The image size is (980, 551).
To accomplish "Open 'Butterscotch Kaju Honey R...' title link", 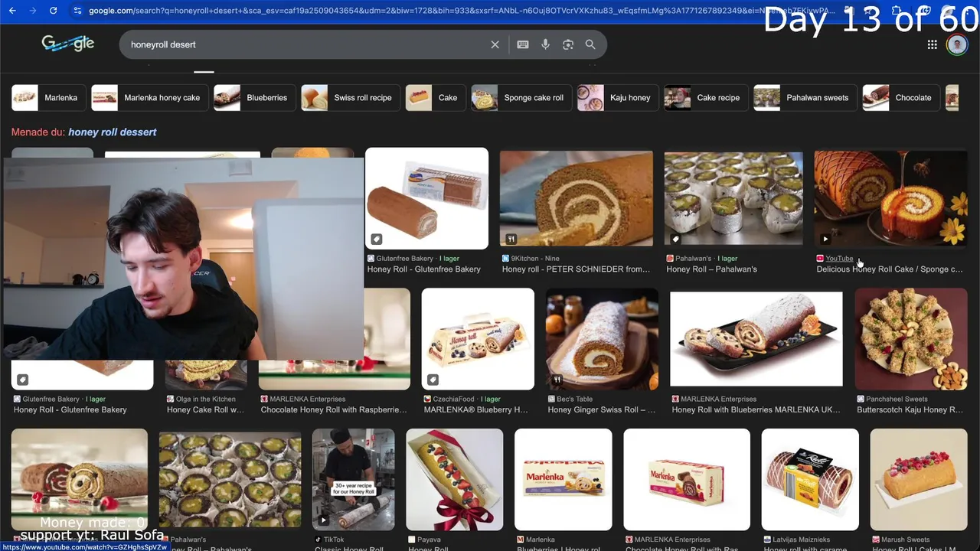I will pos(910,410).
